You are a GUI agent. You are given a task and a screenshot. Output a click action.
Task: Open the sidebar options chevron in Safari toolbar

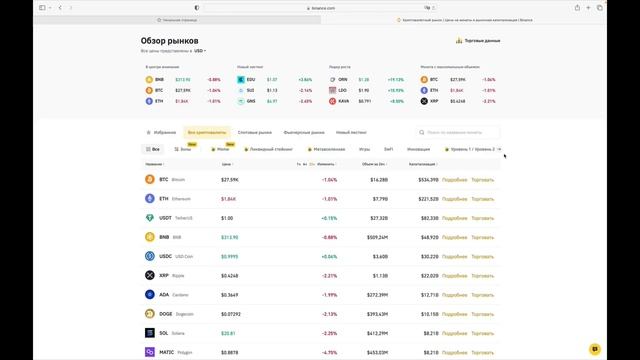[50, 8]
